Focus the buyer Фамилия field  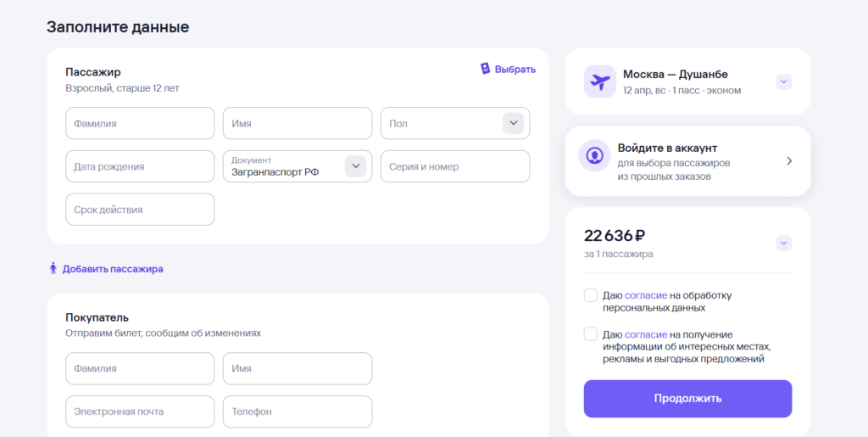140,368
